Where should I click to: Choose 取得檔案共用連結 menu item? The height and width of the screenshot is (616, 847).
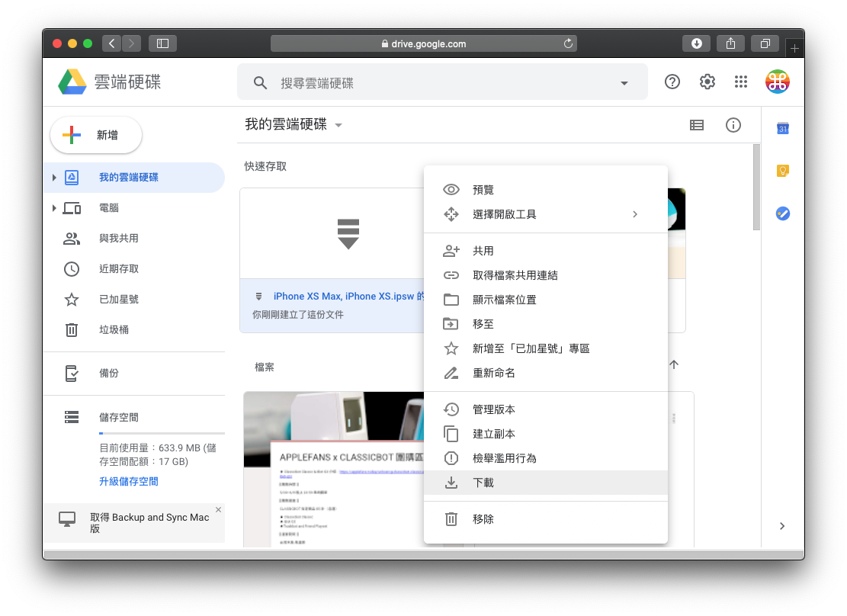[x=546, y=275]
